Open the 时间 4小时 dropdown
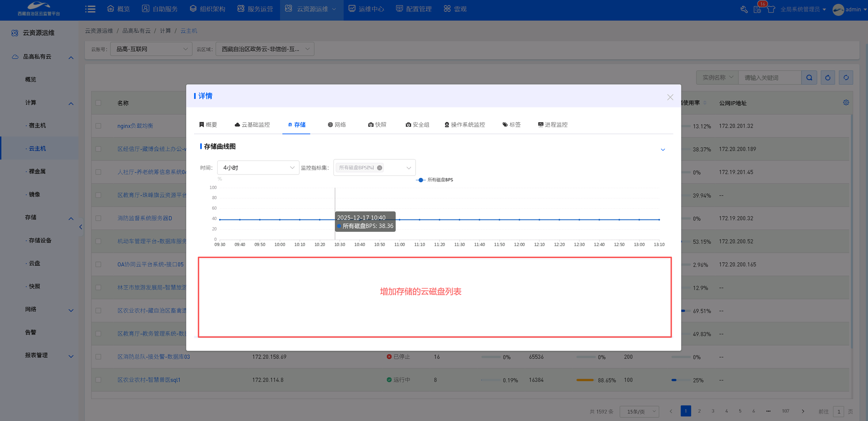 point(258,168)
